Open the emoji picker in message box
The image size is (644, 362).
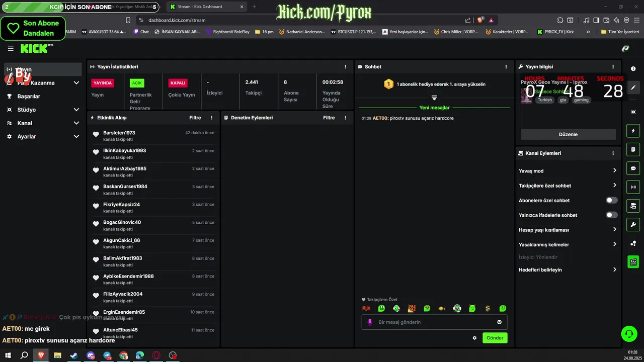coord(500,322)
